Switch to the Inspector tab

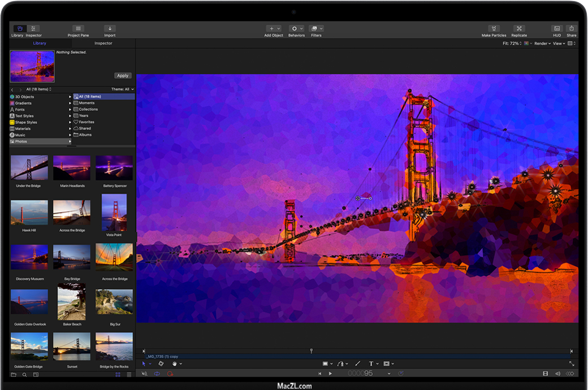click(103, 44)
